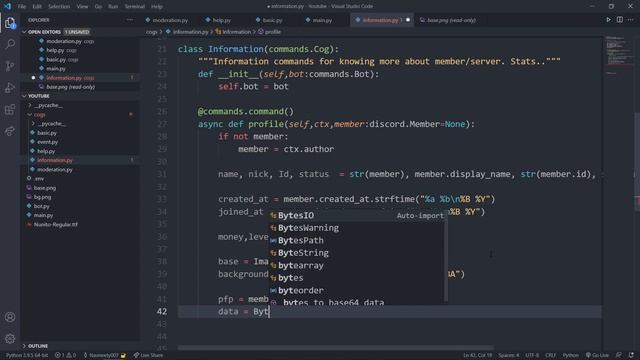The width and height of the screenshot is (640, 360).
Task: Select the BytesIO suggestion
Action: pos(358,216)
